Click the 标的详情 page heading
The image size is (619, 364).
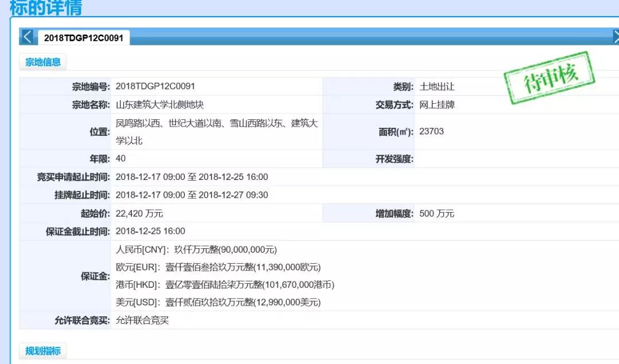point(46,8)
